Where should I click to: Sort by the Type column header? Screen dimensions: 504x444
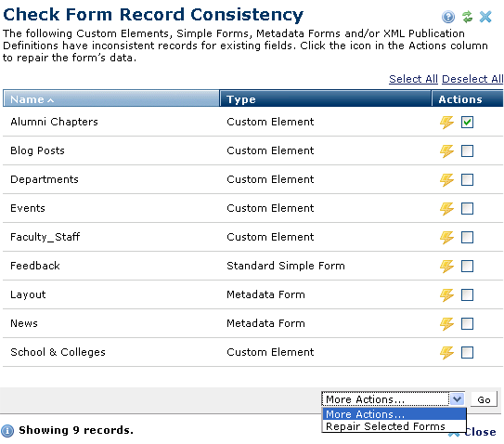(325, 98)
